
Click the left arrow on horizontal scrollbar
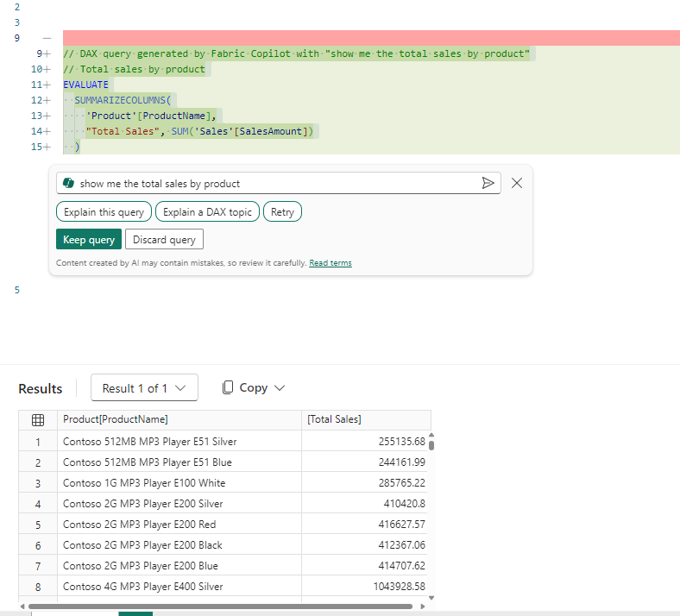point(22,607)
